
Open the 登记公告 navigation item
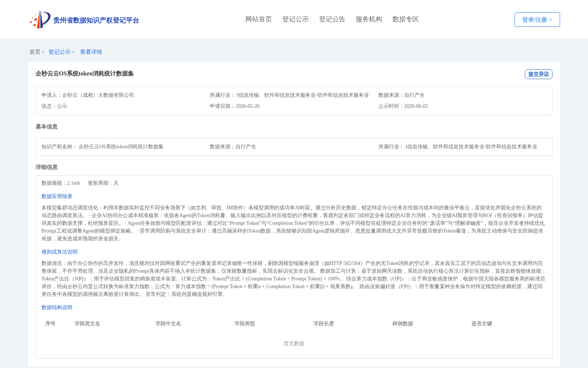(332, 19)
